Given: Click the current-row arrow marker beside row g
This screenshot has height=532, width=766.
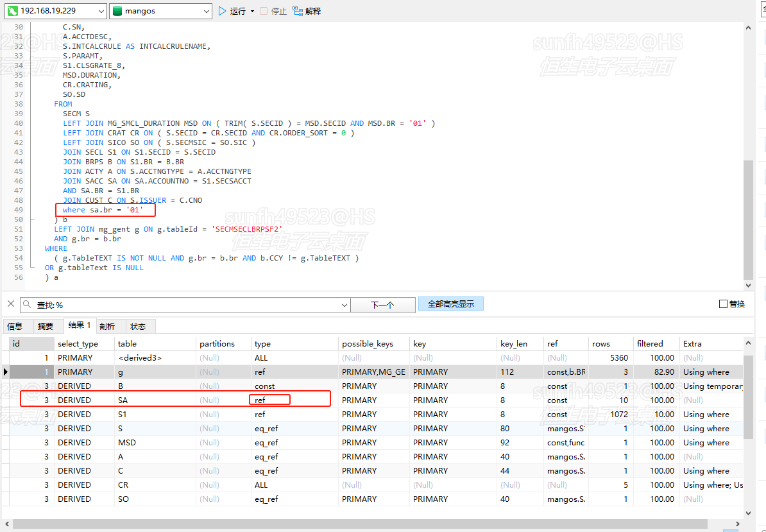Looking at the screenshot, I should pyautogui.click(x=6, y=372).
